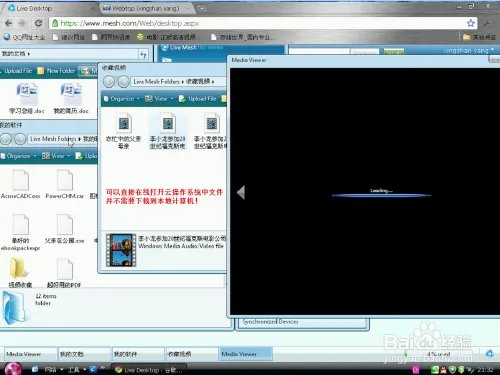
Task: Click the clock showing 21:32
Action: point(485,369)
